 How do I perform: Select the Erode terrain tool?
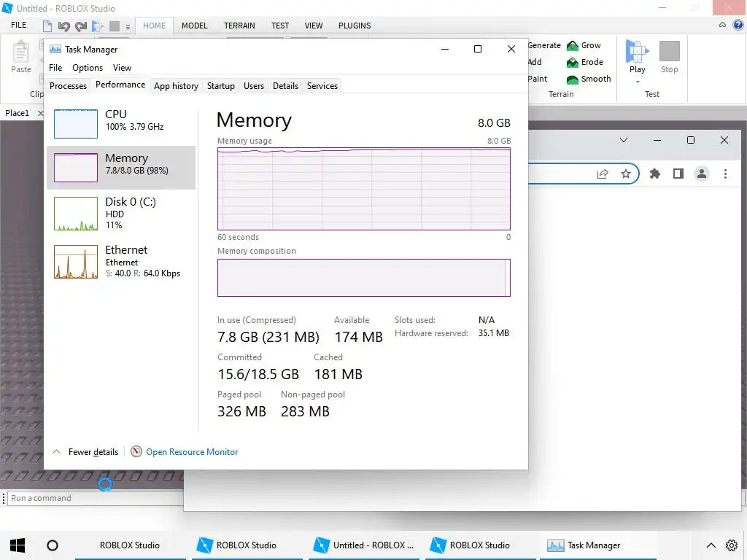click(x=585, y=62)
